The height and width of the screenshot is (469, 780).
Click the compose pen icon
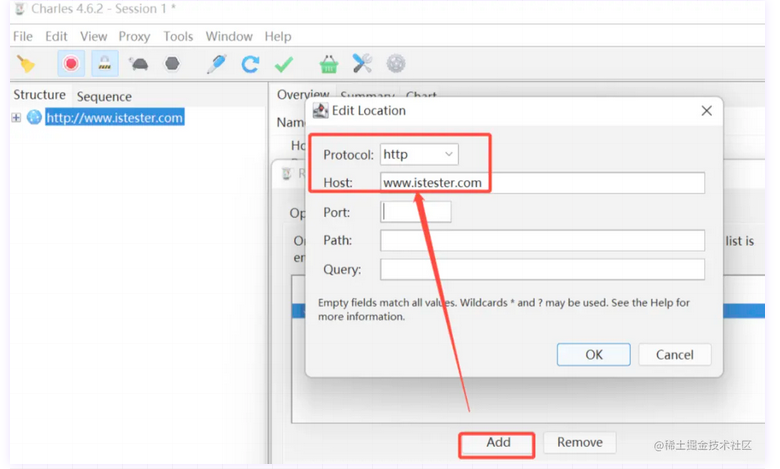click(x=217, y=64)
